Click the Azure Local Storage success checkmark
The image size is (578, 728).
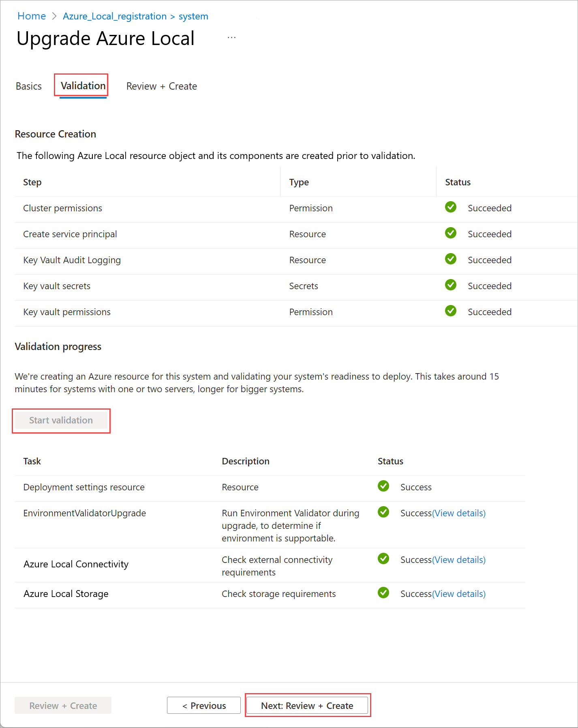click(383, 593)
